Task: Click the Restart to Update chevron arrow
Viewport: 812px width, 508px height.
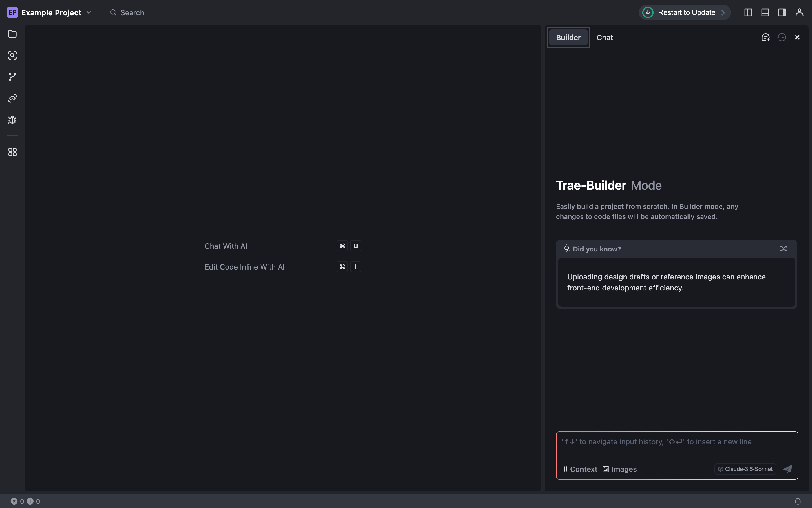Action: (723, 12)
